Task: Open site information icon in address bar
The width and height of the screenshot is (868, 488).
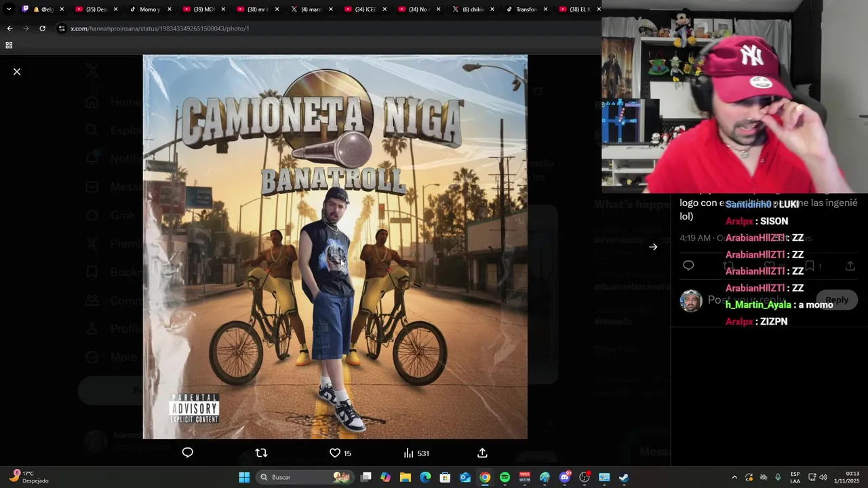Action: tap(62, 28)
